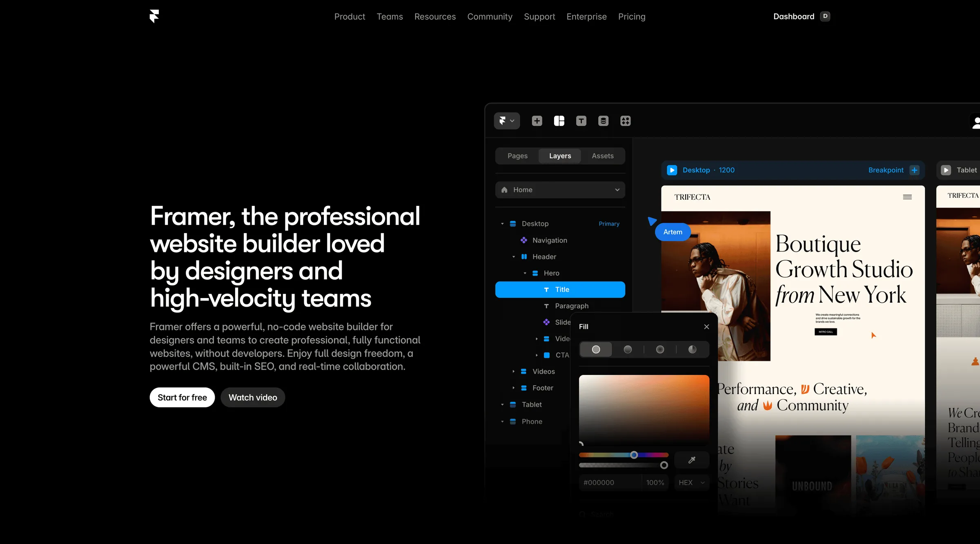Go to the Support page
The width and height of the screenshot is (980, 544).
(x=539, y=17)
